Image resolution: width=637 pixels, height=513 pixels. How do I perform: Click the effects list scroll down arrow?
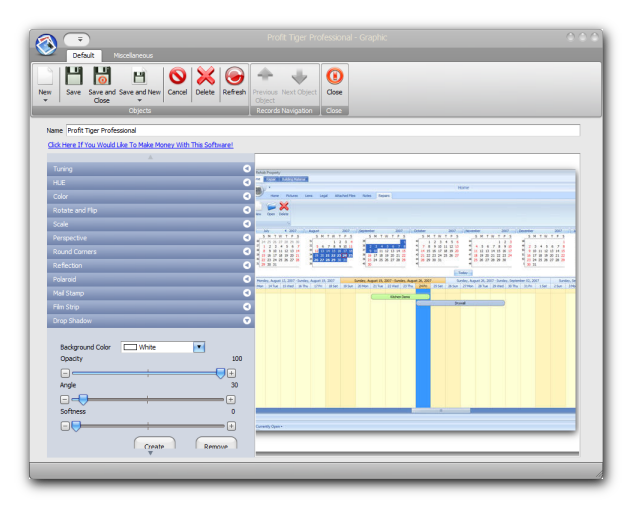[150, 453]
